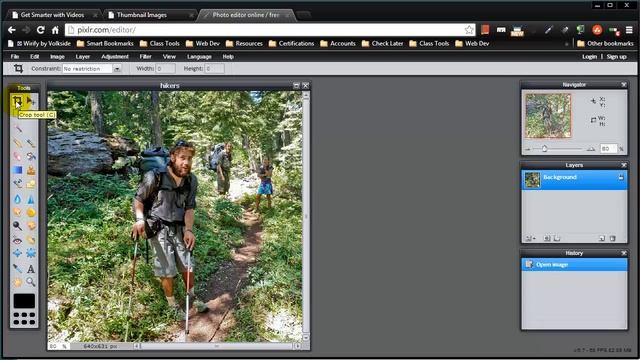Screen dimensions: 640x360
Task: Click the Navigator zoom-in mountain icon
Action: [x=591, y=149]
